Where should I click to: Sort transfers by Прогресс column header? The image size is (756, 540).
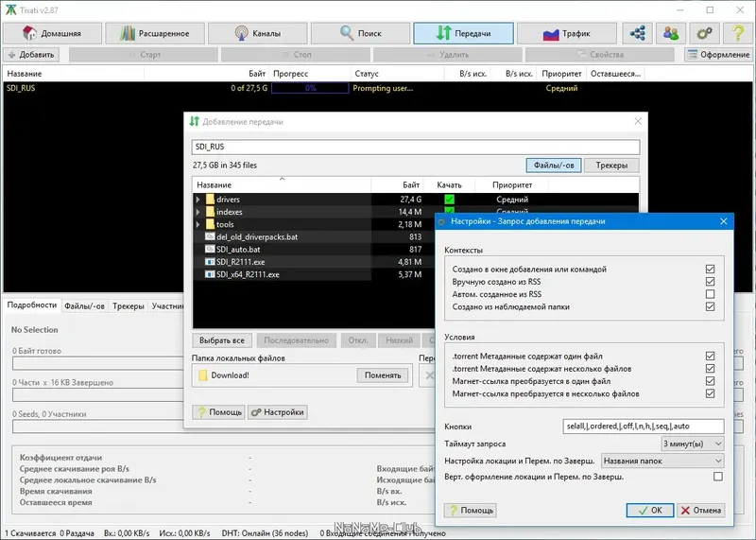[310, 74]
